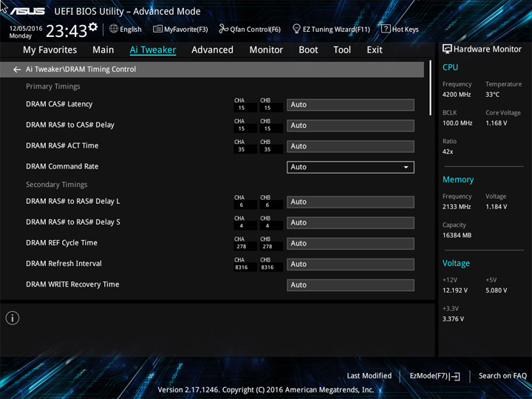Open the Tool tab

pyautogui.click(x=342, y=50)
